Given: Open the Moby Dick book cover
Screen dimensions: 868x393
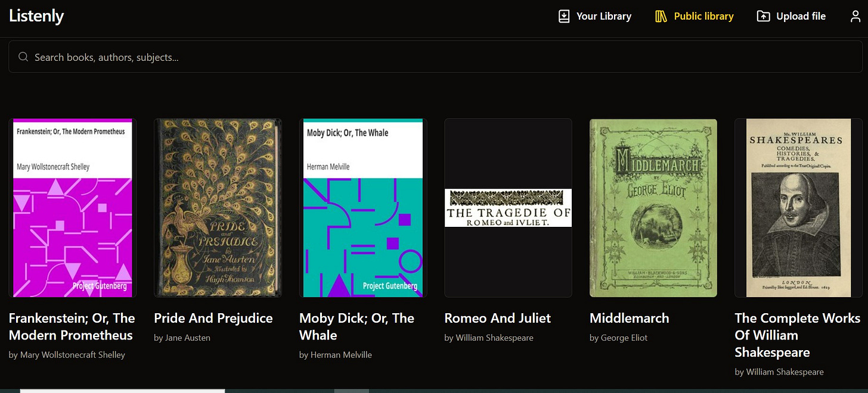Looking at the screenshot, I should pos(363,208).
